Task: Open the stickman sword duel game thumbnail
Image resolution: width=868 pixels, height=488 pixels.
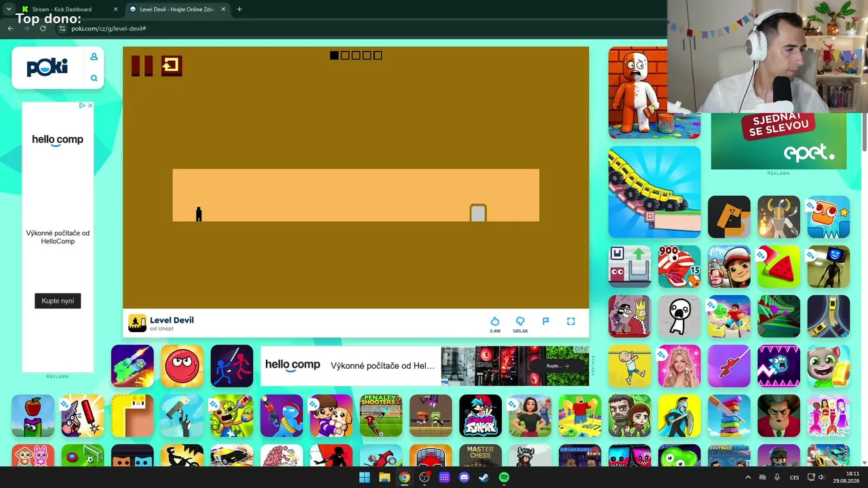Action: (x=232, y=366)
